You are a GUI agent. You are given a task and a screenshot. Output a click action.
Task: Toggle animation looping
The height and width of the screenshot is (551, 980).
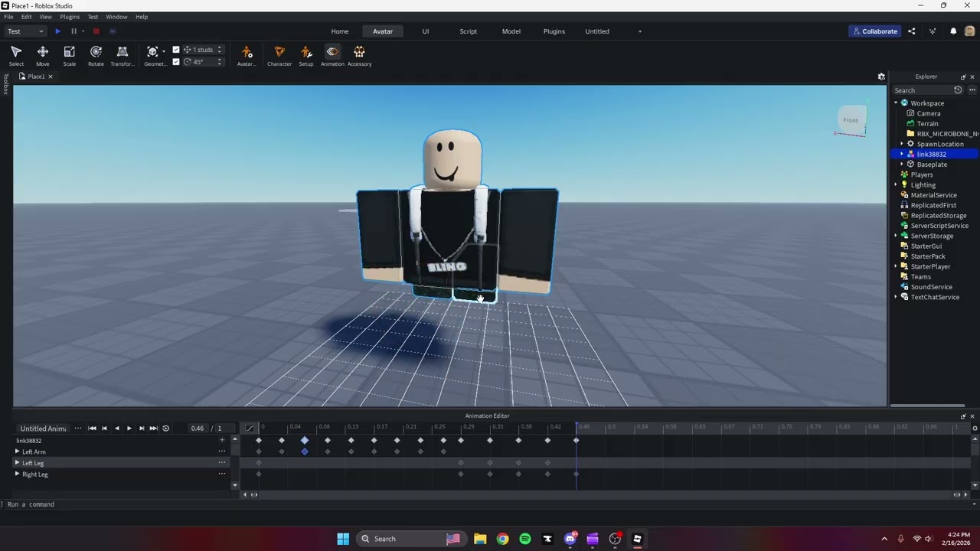point(165,429)
